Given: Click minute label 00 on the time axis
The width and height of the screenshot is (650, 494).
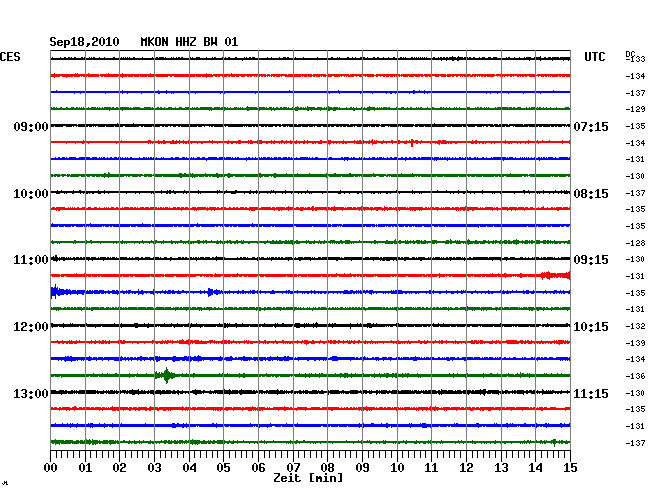Looking at the screenshot, I should (x=51, y=467).
